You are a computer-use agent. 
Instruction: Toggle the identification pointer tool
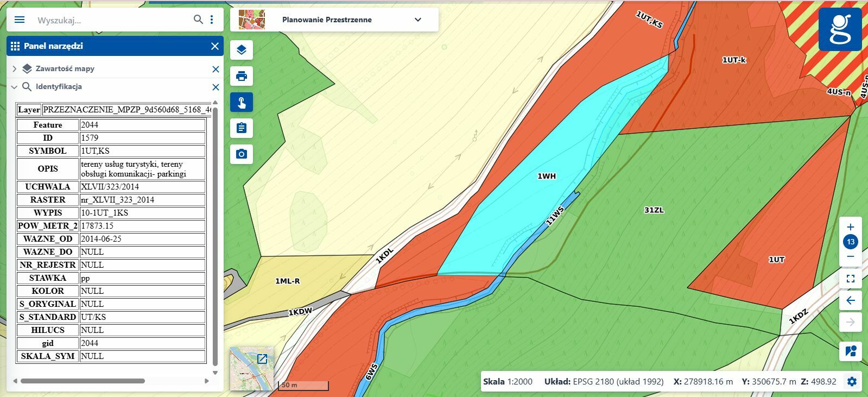tap(242, 102)
